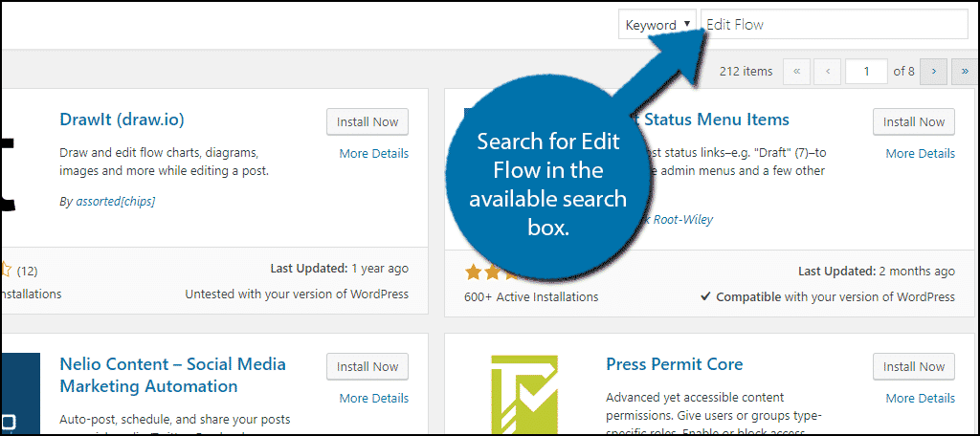Open the Root-Wiley author link

679,219
